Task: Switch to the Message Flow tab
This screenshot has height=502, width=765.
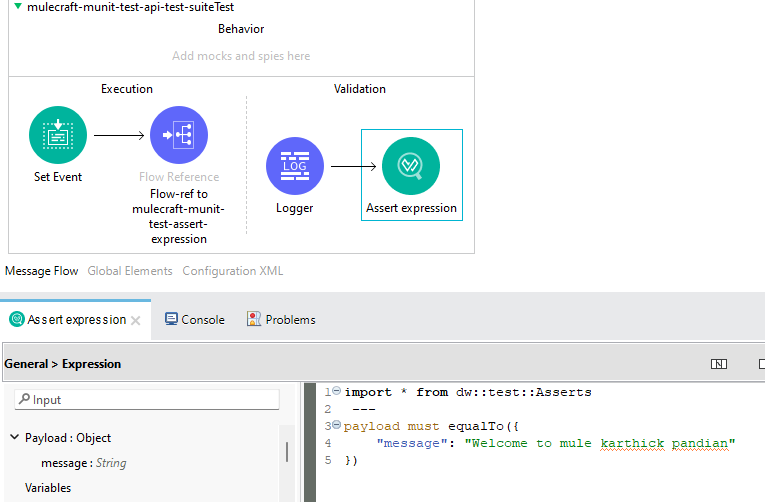Action: [x=42, y=271]
